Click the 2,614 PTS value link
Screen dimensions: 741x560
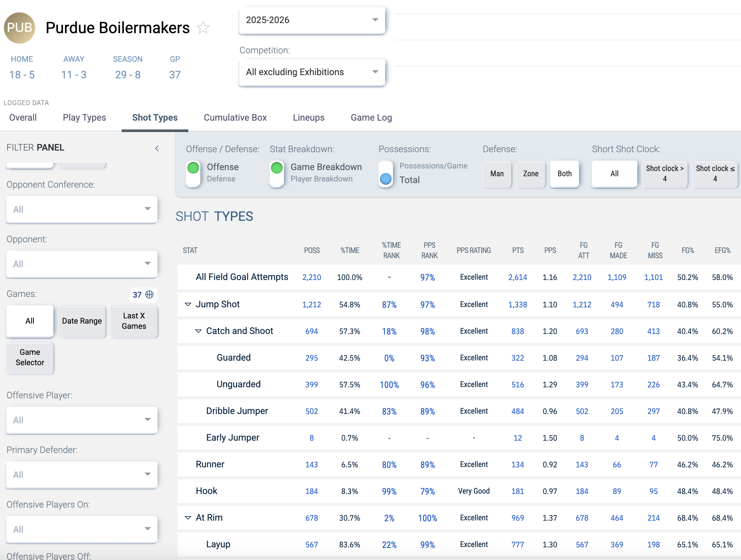[517, 277]
